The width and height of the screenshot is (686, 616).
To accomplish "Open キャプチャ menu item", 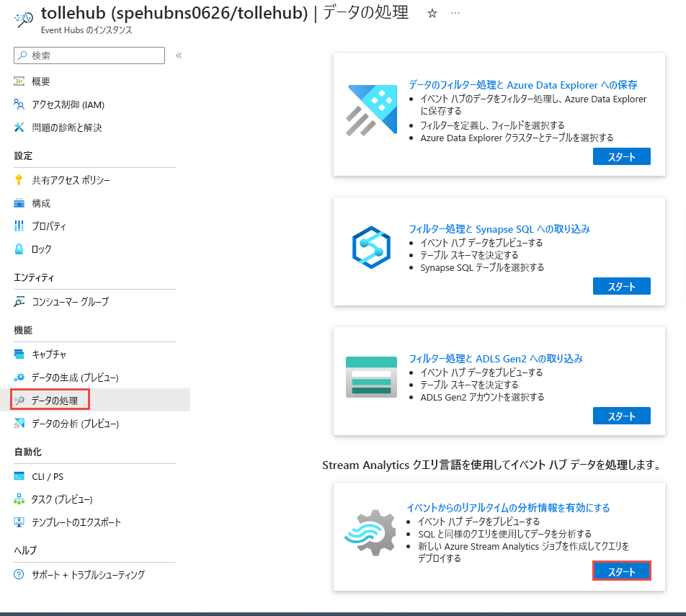I will pyautogui.click(x=49, y=354).
